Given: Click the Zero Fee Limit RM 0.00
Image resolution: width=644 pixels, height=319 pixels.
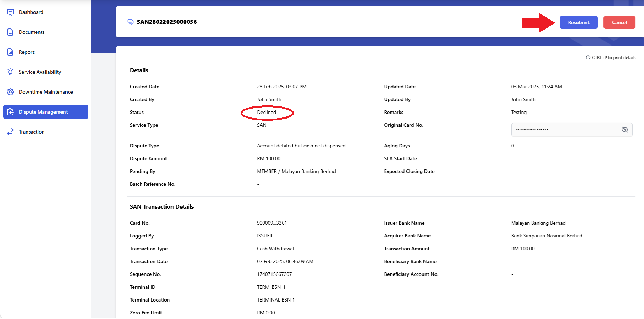Looking at the screenshot, I should click(x=266, y=313).
